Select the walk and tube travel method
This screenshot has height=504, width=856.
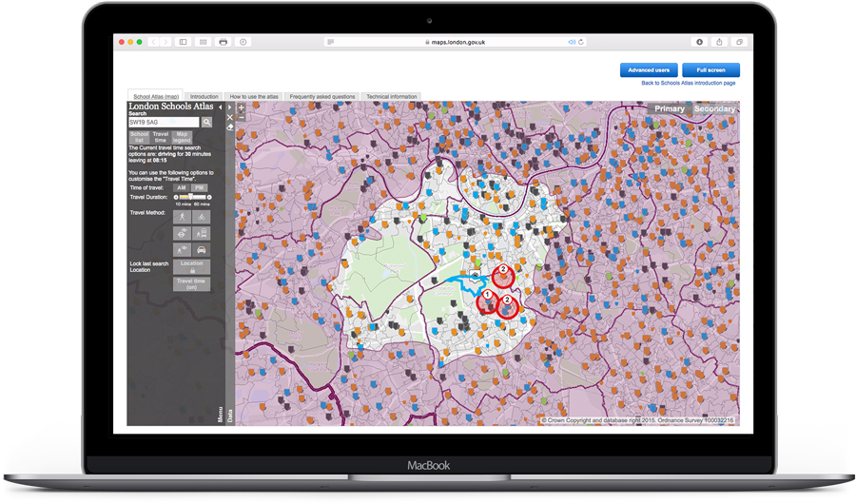[183, 249]
